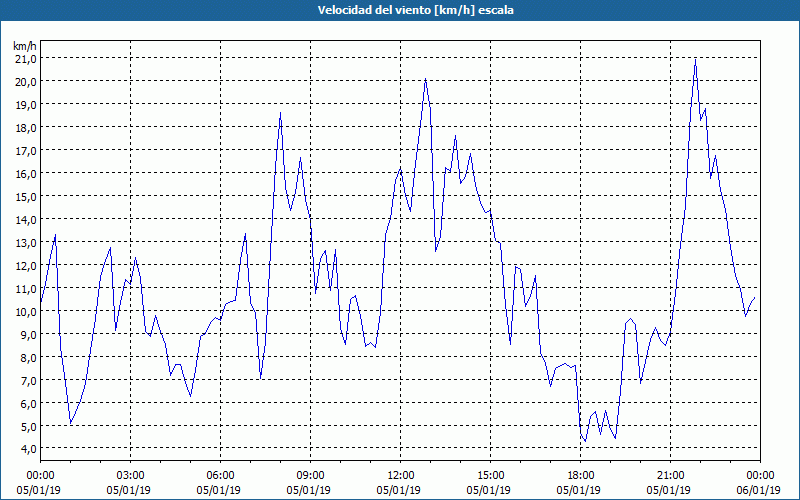
Task: Click the 11,0 y-axis value
Action: (26, 288)
